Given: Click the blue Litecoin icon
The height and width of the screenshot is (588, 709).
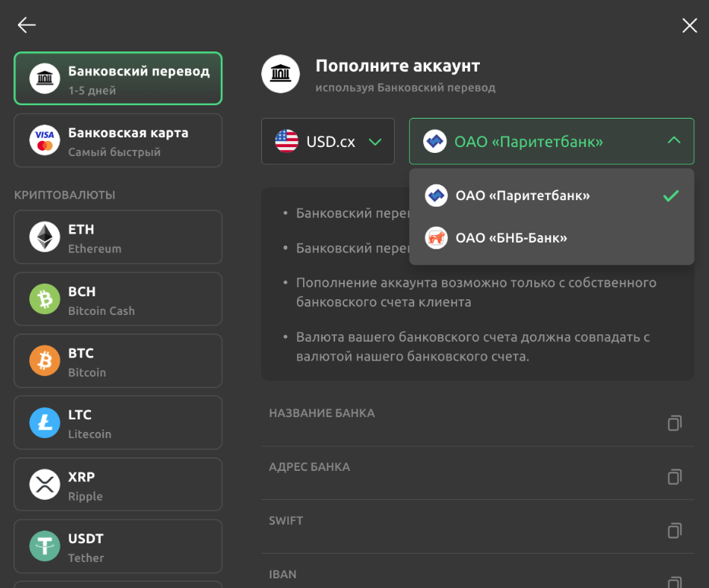Looking at the screenshot, I should coord(45,422).
